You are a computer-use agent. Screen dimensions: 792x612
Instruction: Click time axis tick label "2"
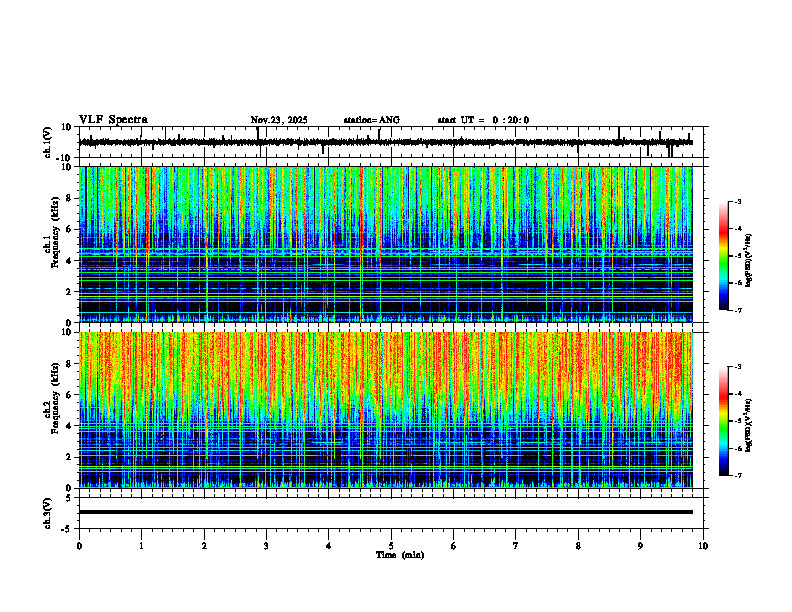tap(204, 546)
